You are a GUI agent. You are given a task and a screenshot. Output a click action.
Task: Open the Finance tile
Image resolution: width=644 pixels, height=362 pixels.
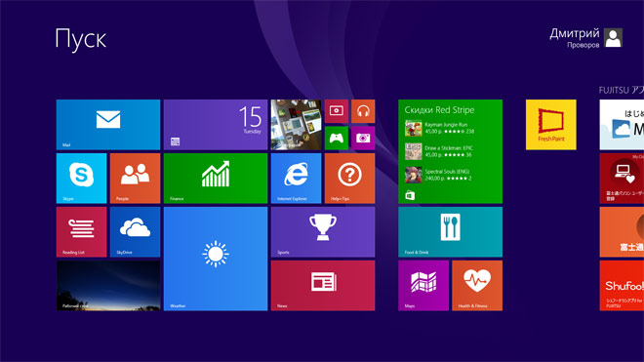pos(216,179)
